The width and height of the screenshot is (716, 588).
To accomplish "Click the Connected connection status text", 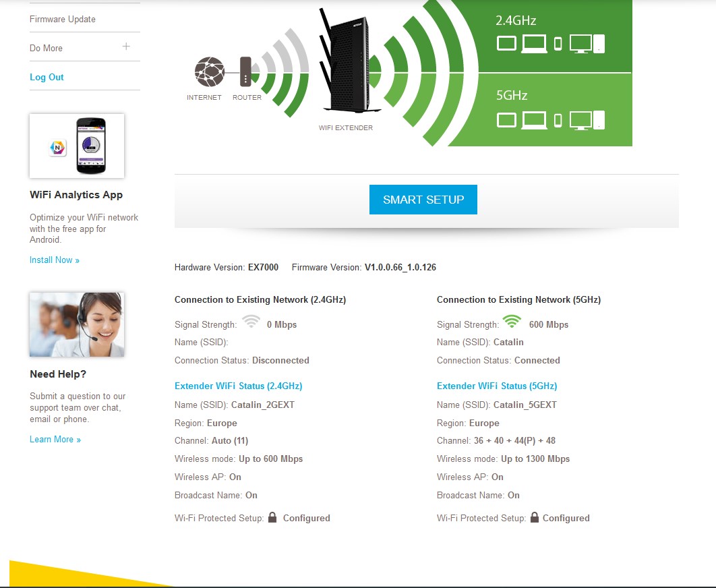I will click(x=537, y=361).
